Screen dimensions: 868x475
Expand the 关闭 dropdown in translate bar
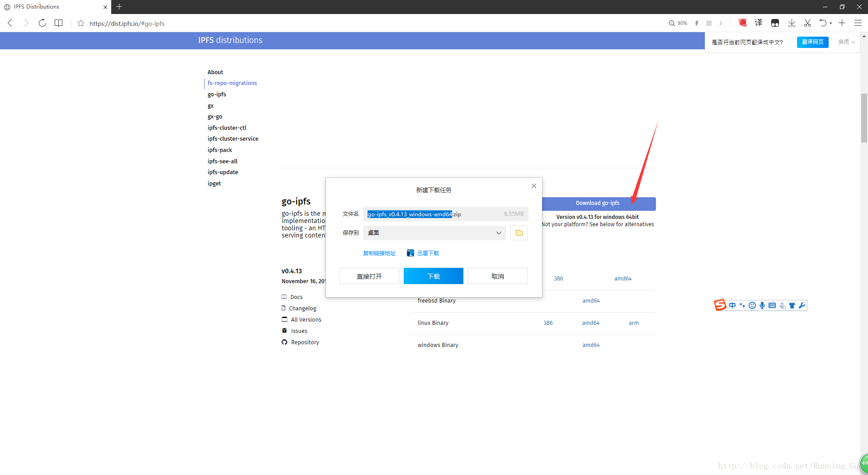pyautogui.click(x=846, y=42)
